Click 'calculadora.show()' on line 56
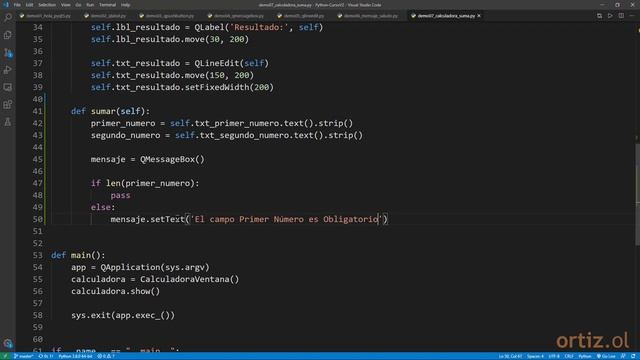The width and height of the screenshot is (640, 360). (116, 291)
